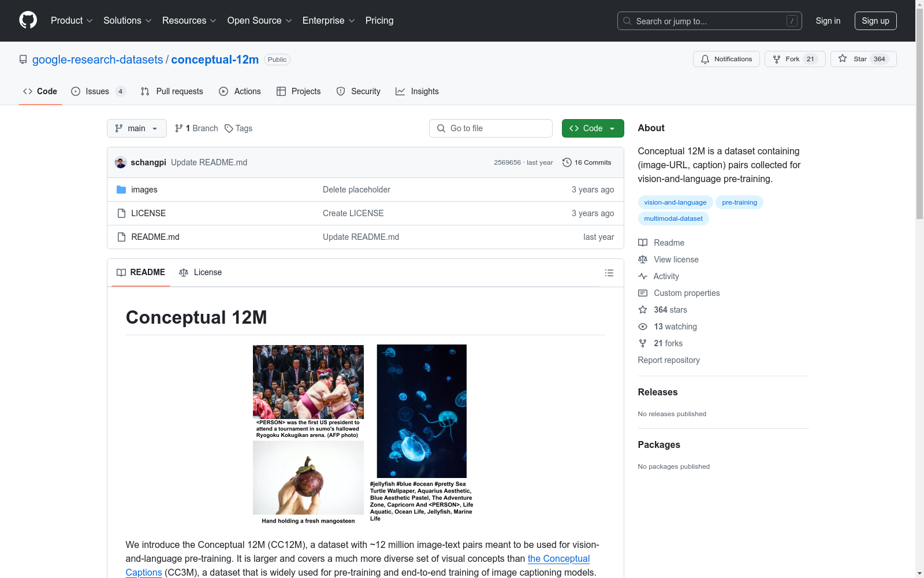The height and width of the screenshot is (578, 924).
Task: Click the 2569656 commit hash
Action: [x=507, y=162]
